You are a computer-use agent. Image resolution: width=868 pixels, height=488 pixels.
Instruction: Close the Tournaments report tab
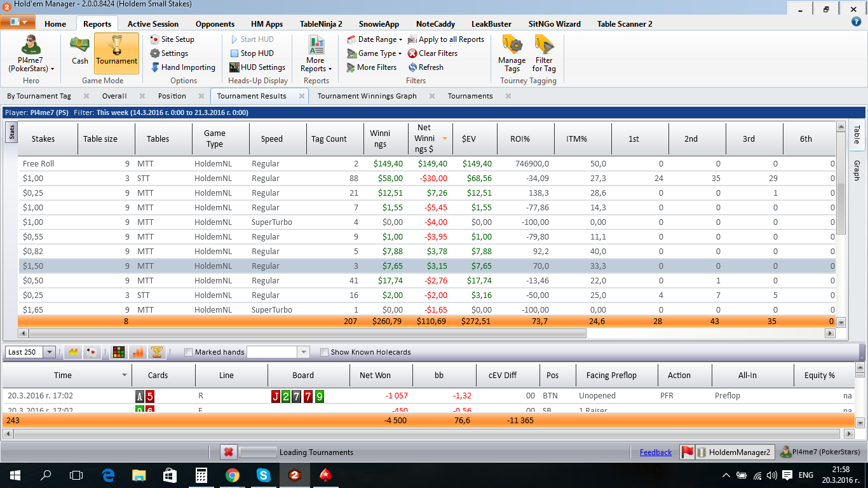(508, 97)
